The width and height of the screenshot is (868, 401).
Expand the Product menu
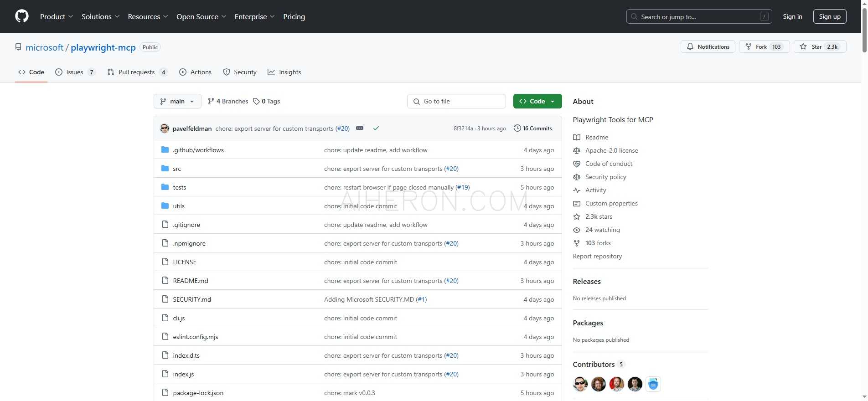[x=57, y=16]
